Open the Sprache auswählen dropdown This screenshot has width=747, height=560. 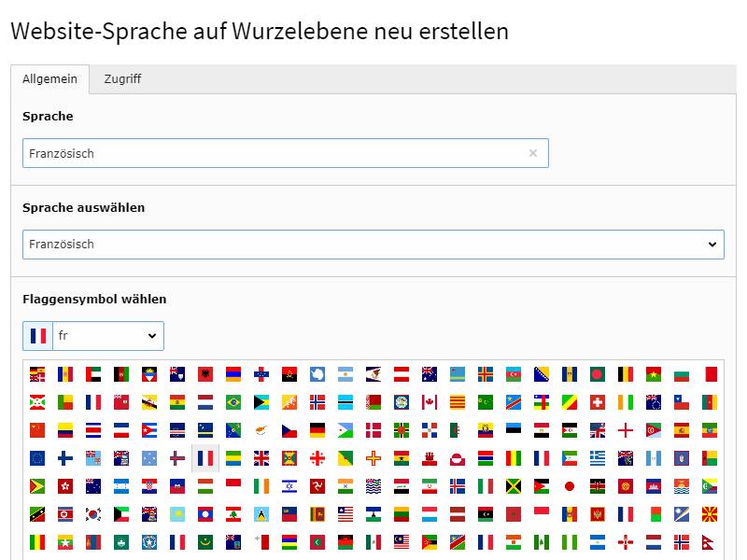(x=373, y=245)
